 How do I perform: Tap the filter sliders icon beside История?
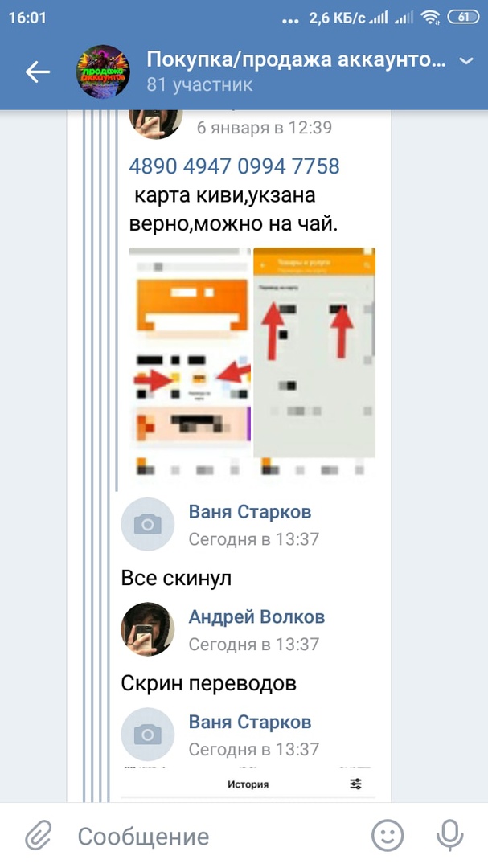tap(355, 784)
